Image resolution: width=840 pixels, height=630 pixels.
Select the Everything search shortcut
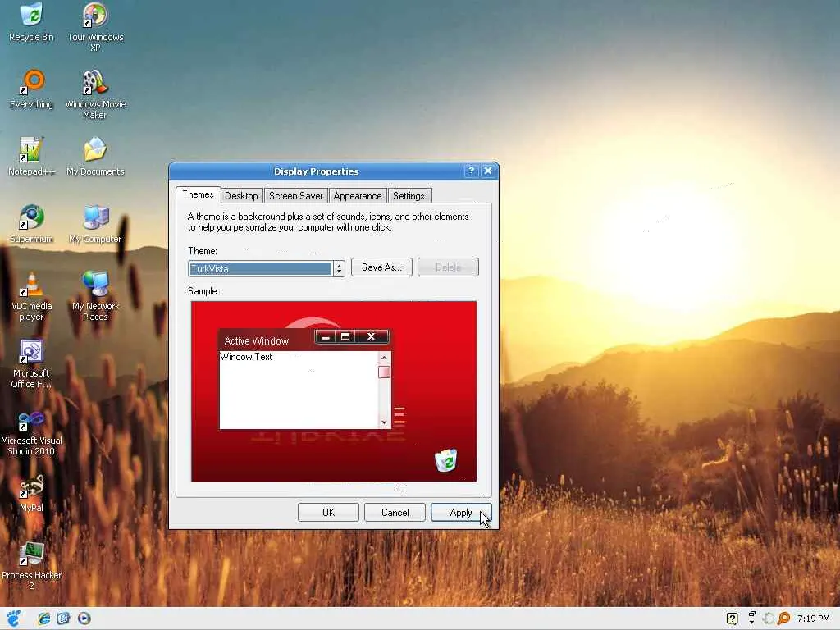[32, 89]
